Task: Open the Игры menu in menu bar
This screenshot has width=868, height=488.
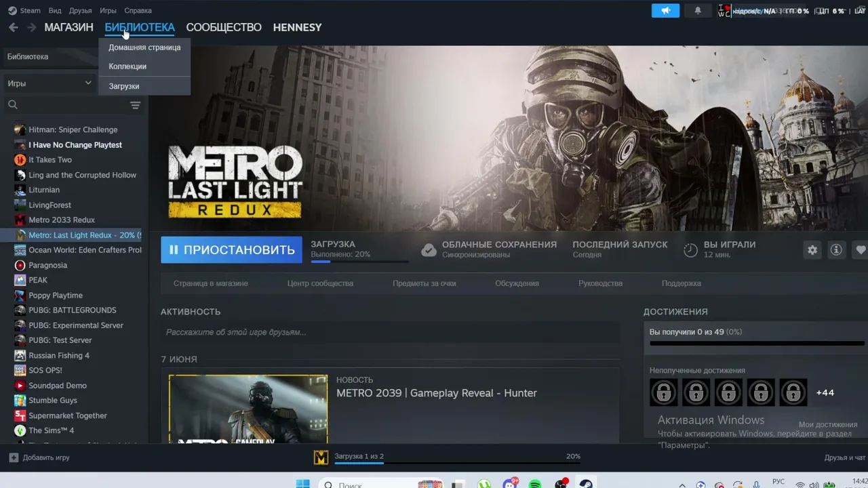Action: (x=108, y=11)
